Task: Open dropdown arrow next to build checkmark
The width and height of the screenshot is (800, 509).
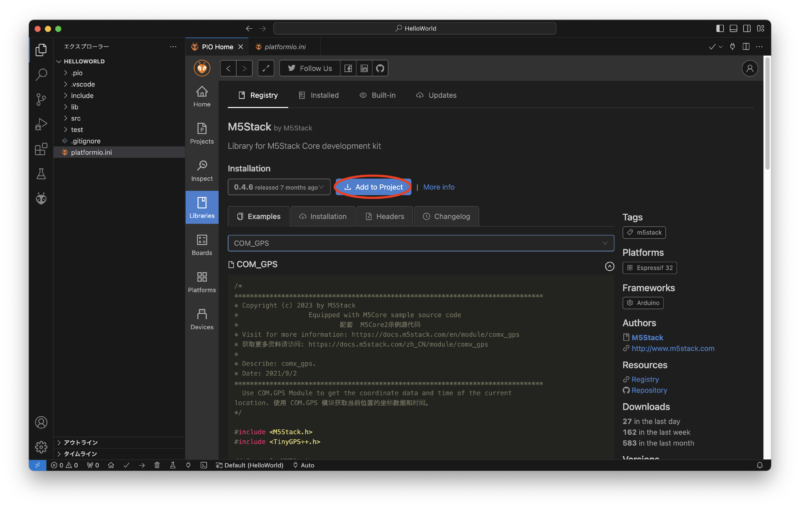Action: 720,47
